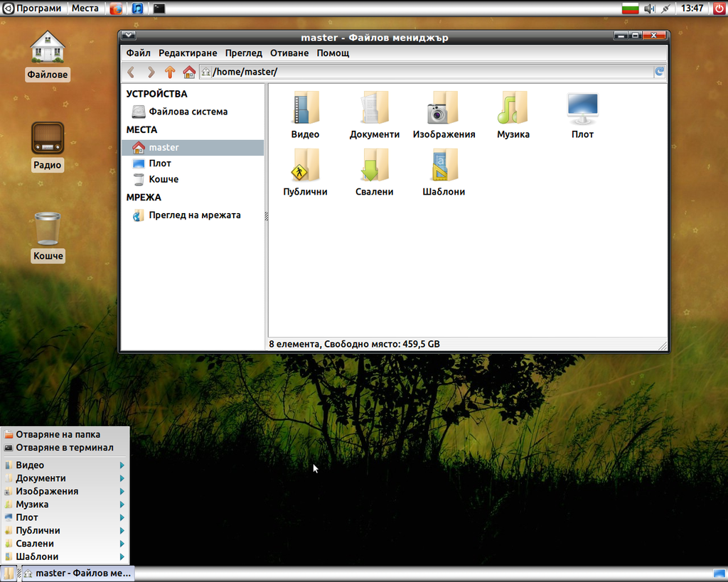Viewport: 728px width, 582px height.
Task: Open window menu arrow in title bar
Action: [129, 36]
